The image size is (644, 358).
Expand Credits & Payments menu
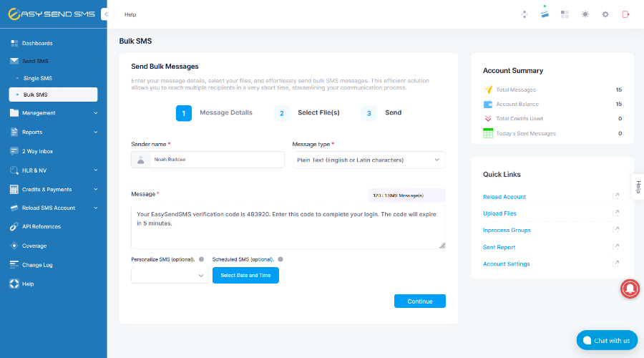tap(54, 190)
